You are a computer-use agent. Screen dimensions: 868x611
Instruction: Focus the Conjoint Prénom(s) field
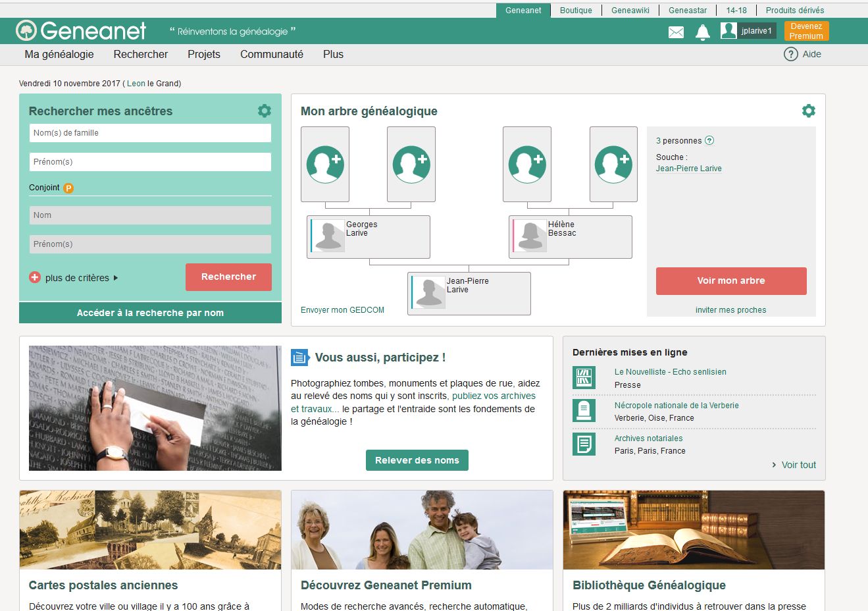click(x=150, y=244)
